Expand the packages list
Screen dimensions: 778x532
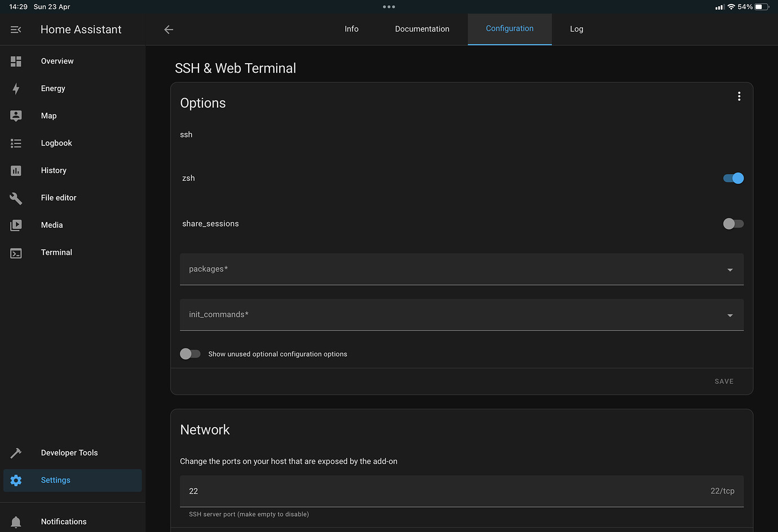[730, 269]
